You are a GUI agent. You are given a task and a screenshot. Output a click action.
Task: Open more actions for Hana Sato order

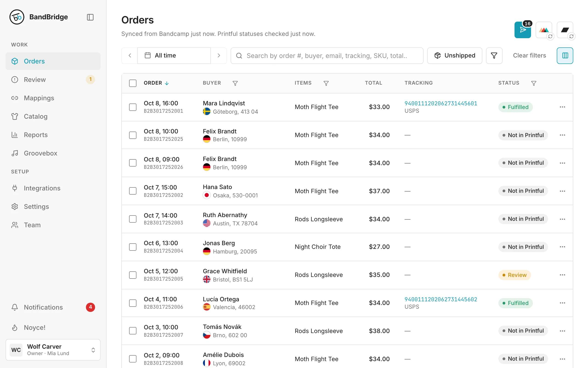[562, 191]
